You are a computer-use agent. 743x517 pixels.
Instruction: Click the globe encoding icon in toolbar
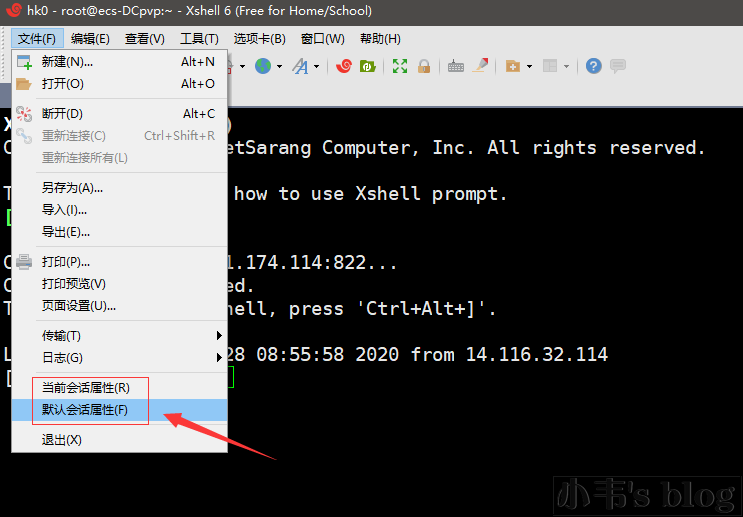[x=263, y=66]
